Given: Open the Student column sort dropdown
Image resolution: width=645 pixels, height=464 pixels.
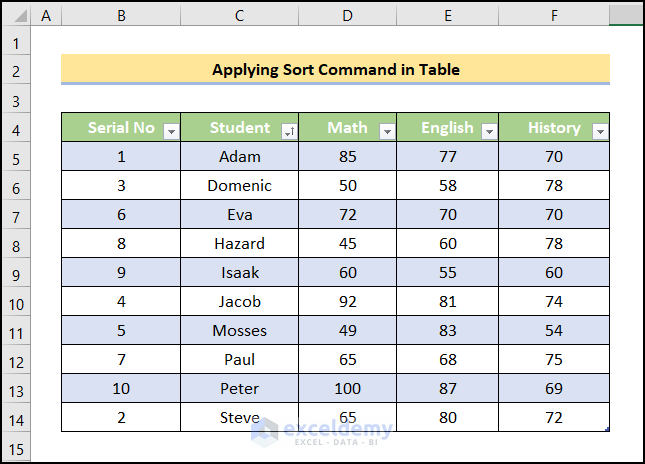Looking at the screenshot, I should [x=289, y=131].
